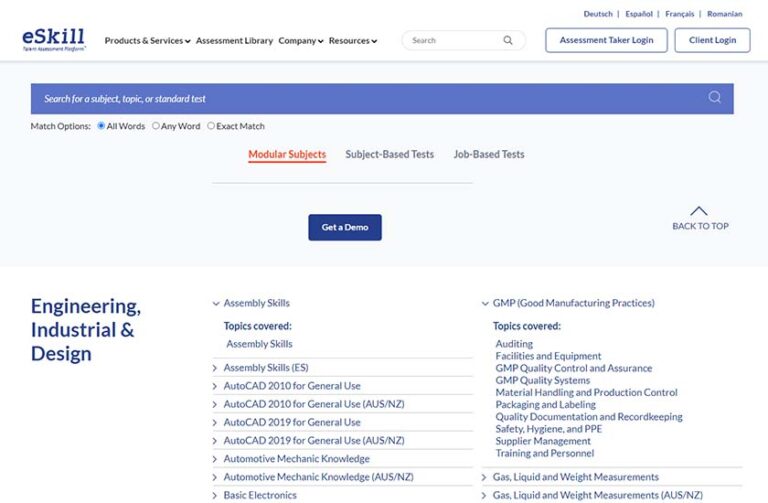Viewport: 768px width, 503px height.
Task: Switch to the Subject-Based Tests tab
Action: click(389, 154)
